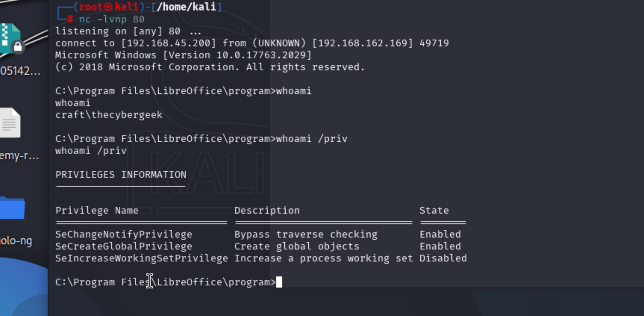Screen dimensions: 644x316
Task: Click the IP address 192.168.162.169
Action: pos(363,43)
